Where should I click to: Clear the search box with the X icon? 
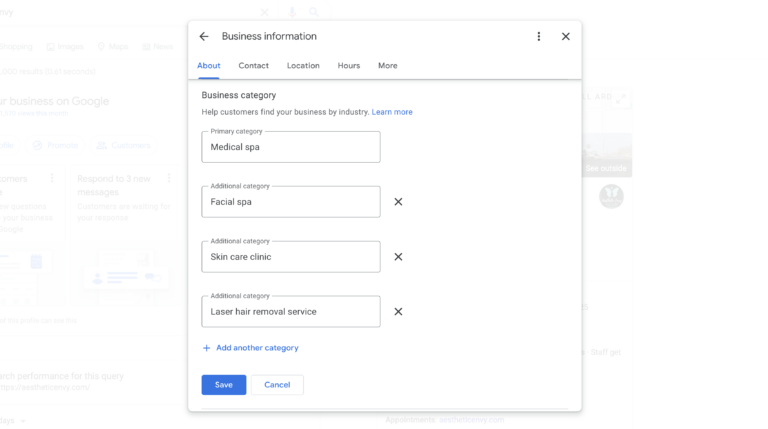[264, 12]
